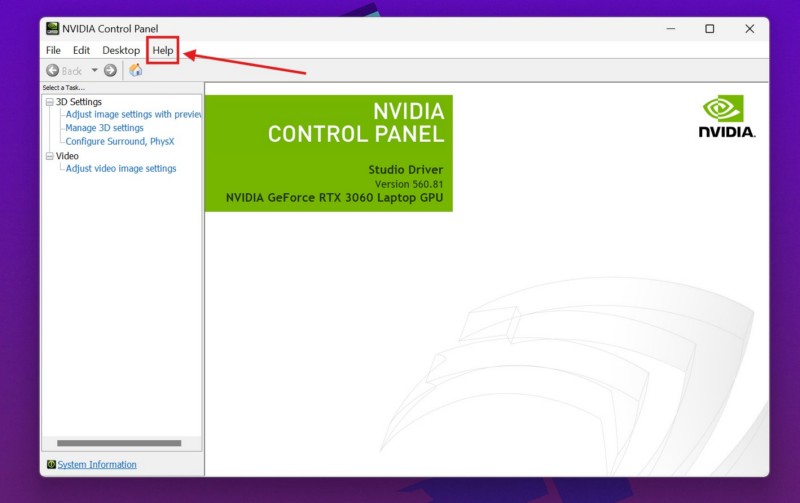Click the Back arrow icon
This screenshot has height=503, width=800.
tap(53, 71)
